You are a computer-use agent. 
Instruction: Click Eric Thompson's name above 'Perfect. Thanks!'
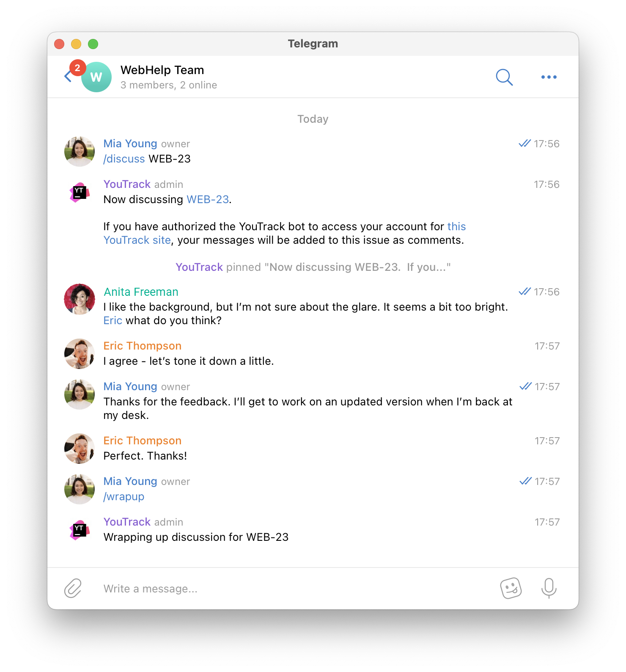143,441
